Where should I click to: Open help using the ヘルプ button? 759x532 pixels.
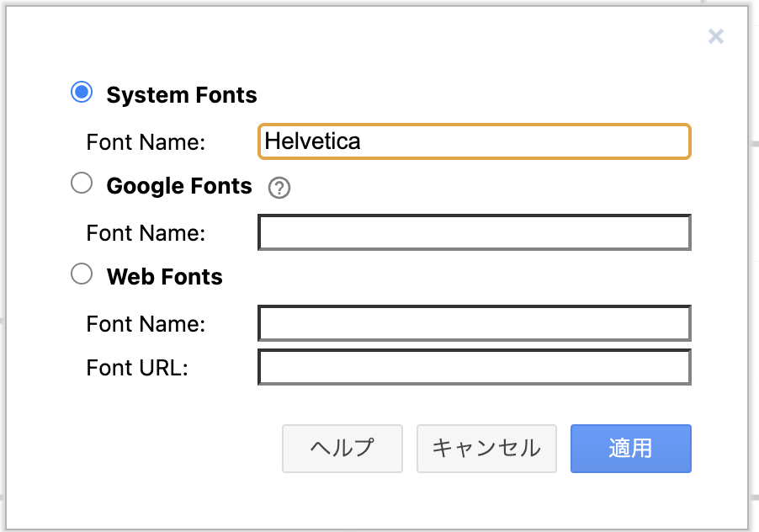click(x=342, y=449)
